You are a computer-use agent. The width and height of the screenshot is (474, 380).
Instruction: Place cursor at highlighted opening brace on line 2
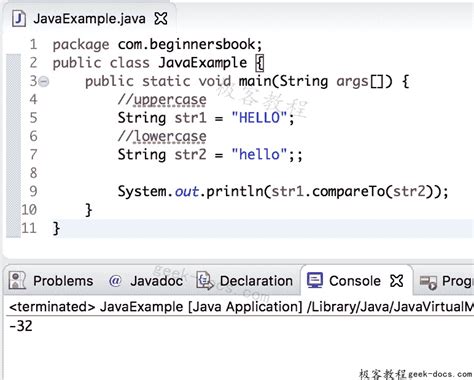260,63
